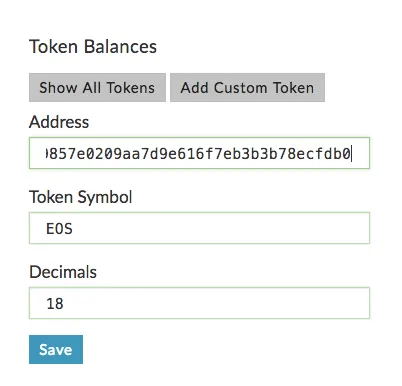Image resolution: width=402 pixels, height=386 pixels.
Task: Click the Show All Tokens button
Action: pos(97,87)
